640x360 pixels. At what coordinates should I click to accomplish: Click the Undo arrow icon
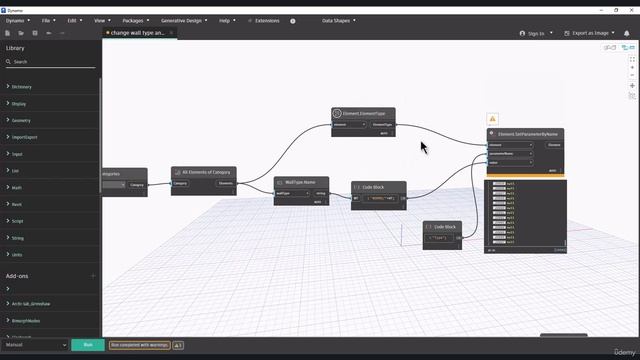click(49, 33)
